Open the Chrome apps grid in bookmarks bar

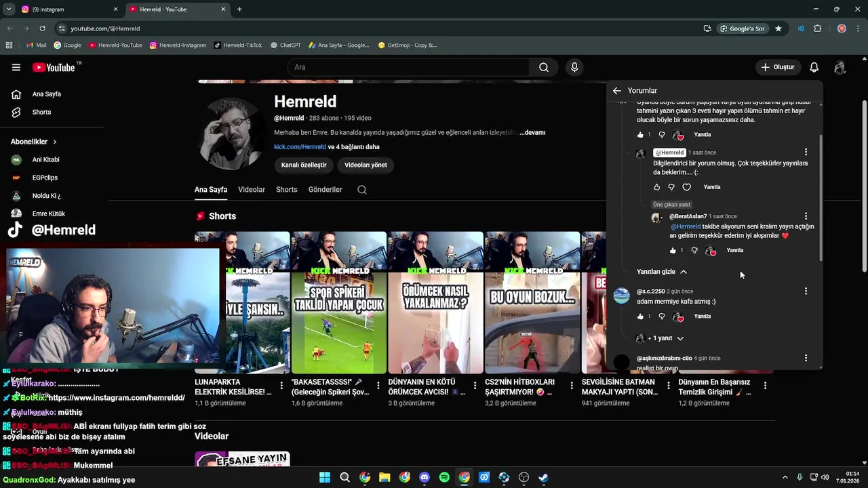9,45
